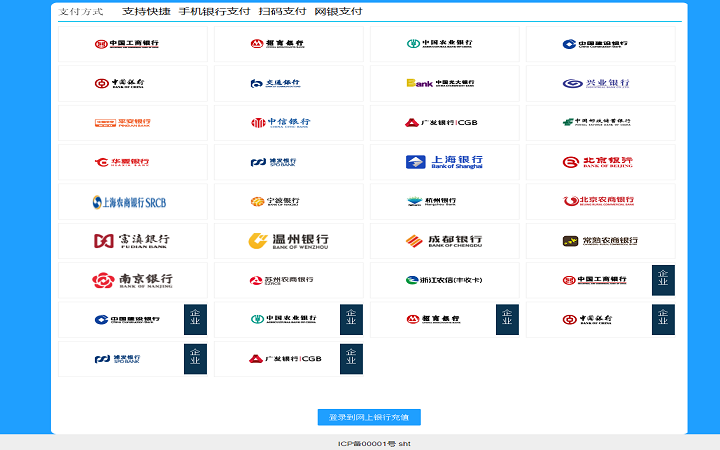Choose enterprise 浦发银行 with 企业 badge
Viewport: 720px width, 450px height.
(133, 359)
